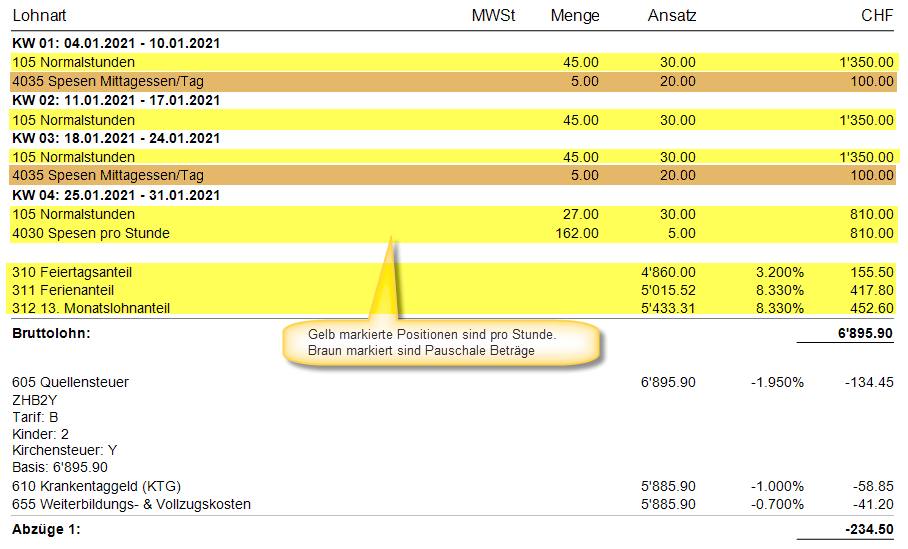Click Normalstunden row under KW 03
This screenshot has height=549, width=908.
[73, 158]
